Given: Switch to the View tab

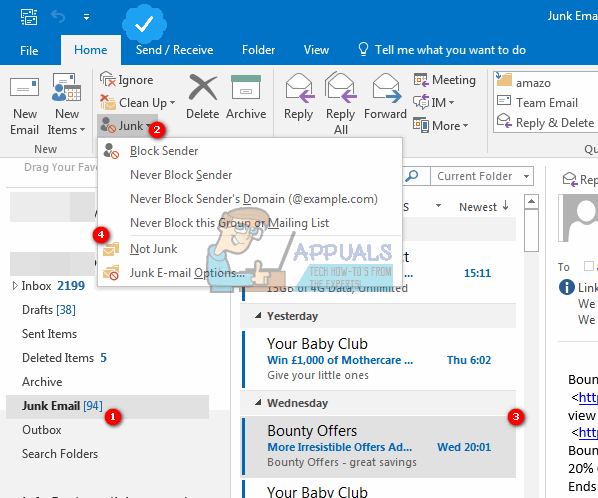Looking at the screenshot, I should pos(316,50).
